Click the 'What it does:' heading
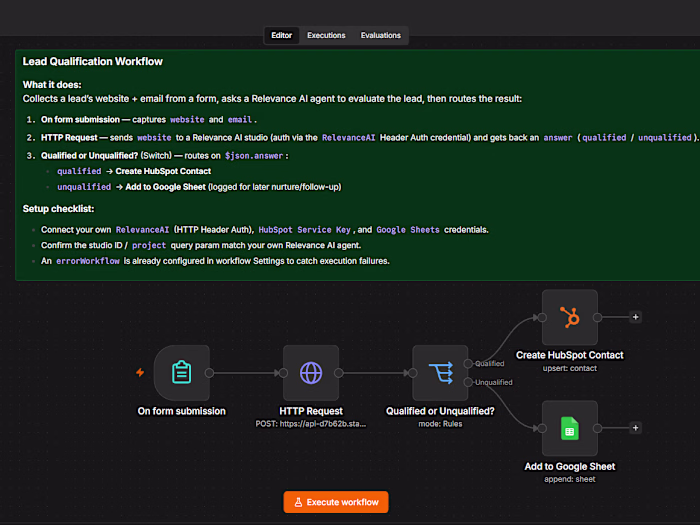This screenshot has height=525, width=700. (x=52, y=85)
